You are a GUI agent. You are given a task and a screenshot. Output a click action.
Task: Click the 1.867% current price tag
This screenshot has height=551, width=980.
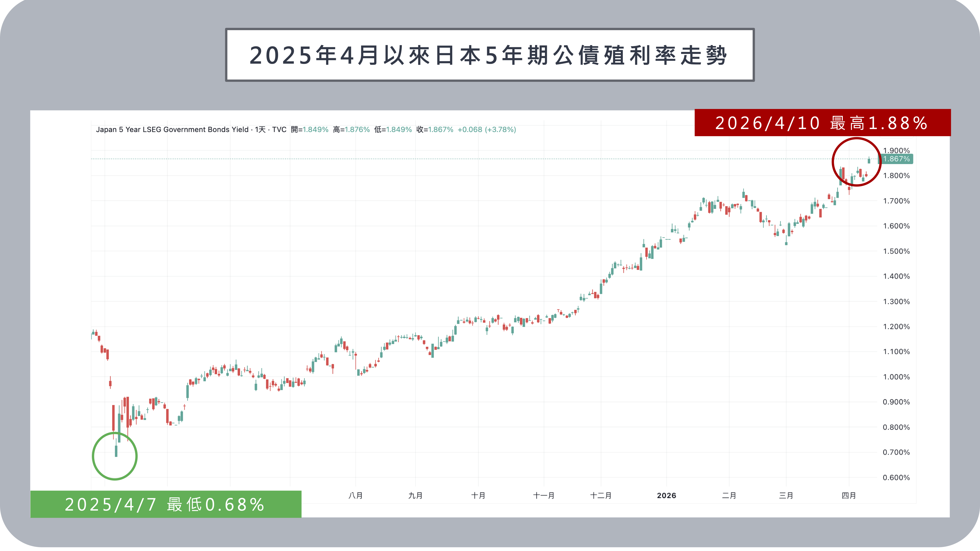(896, 159)
